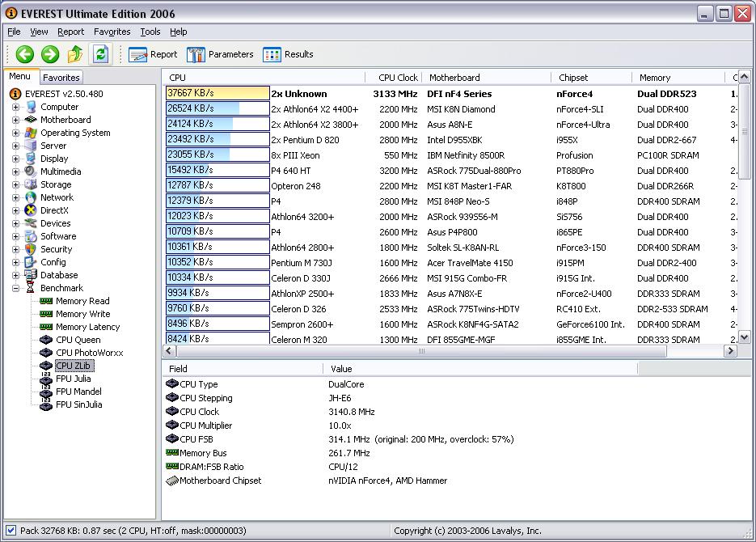The image size is (756, 542).
Task: Open the Report toolbar button
Action: (x=153, y=54)
